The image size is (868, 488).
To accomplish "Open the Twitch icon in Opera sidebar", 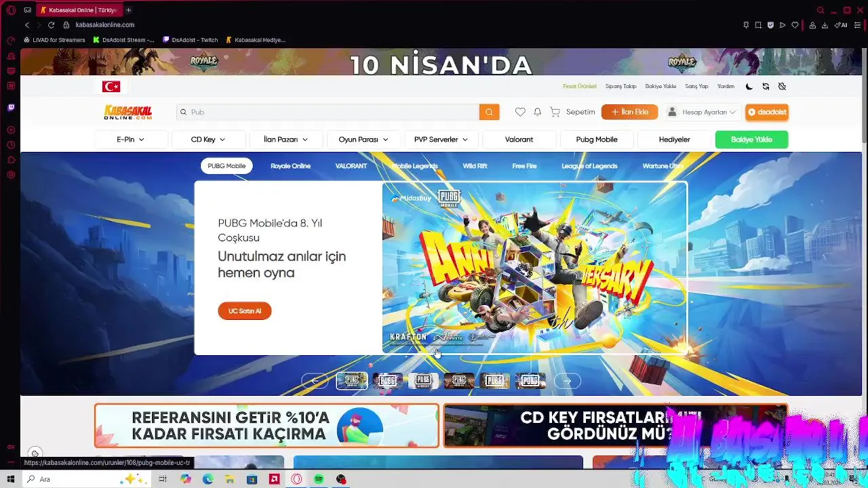I will [x=11, y=107].
